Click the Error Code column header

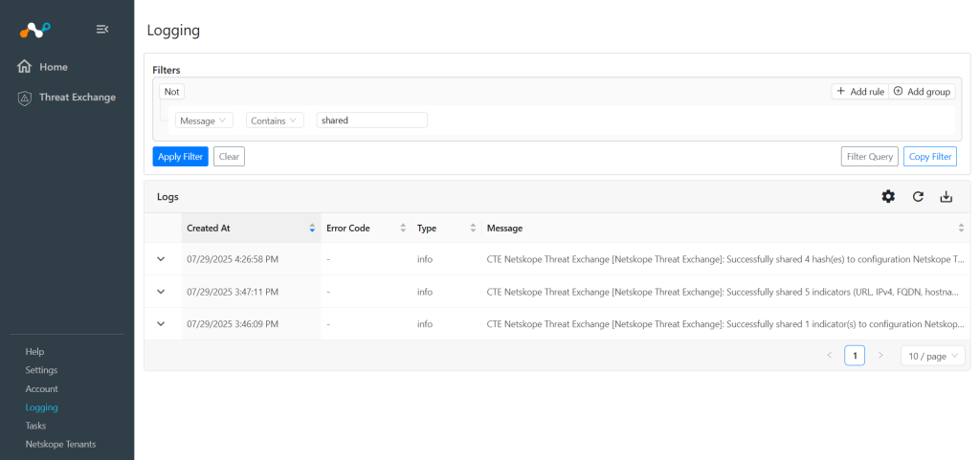tap(367, 229)
